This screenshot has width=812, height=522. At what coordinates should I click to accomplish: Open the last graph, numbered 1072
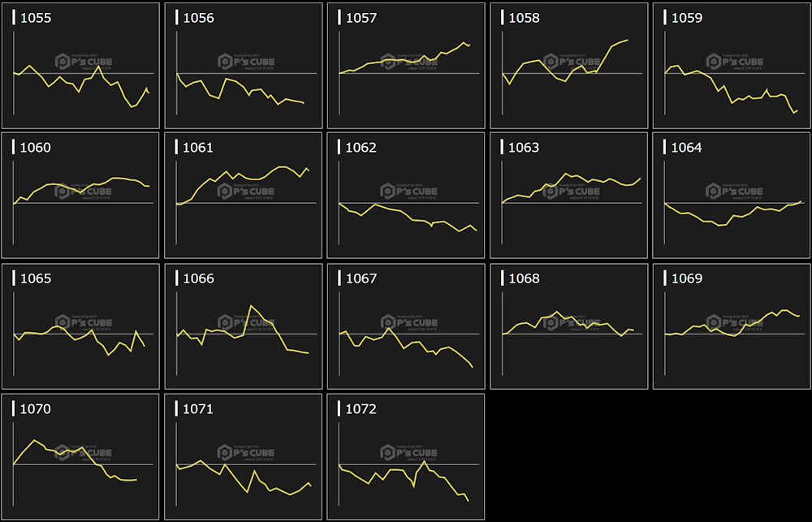(406, 457)
